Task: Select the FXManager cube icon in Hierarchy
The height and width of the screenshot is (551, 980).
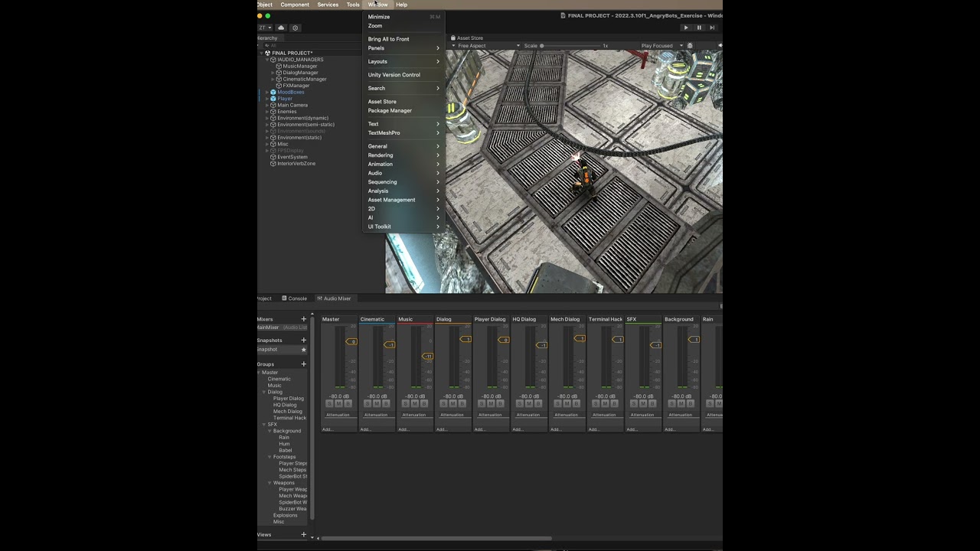Action: click(x=279, y=86)
